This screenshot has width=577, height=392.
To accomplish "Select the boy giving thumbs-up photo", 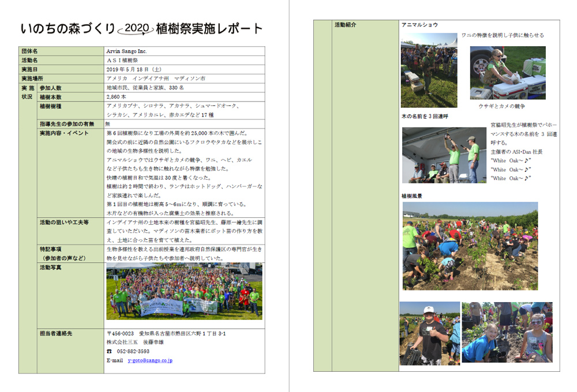I will 429,333.
